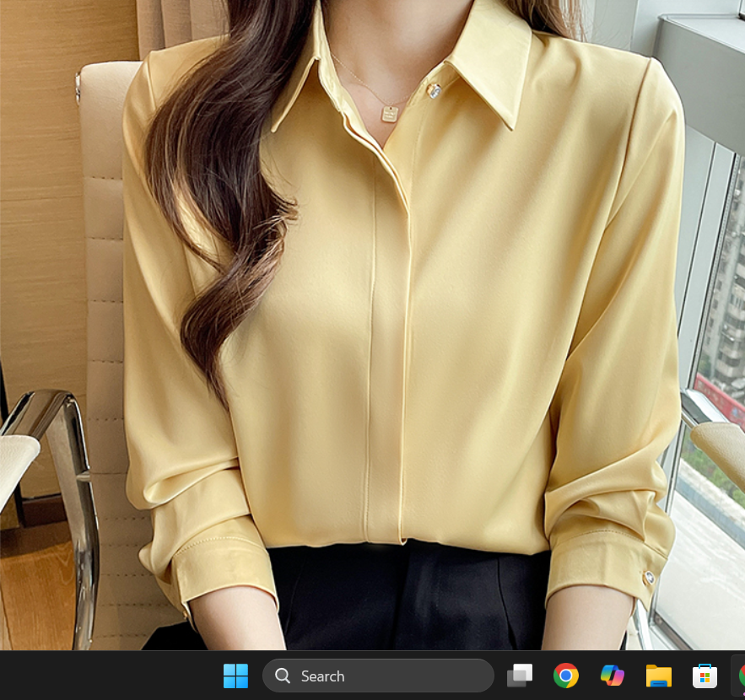Start web browsing with the Chrome icon
The width and height of the screenshot is (745, 700).
coord(565,676)
